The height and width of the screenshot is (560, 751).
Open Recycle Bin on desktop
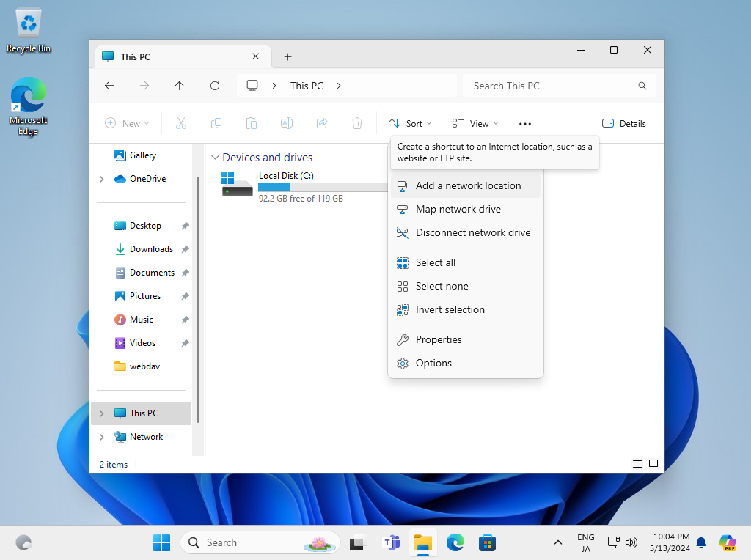tap(29, 31)
